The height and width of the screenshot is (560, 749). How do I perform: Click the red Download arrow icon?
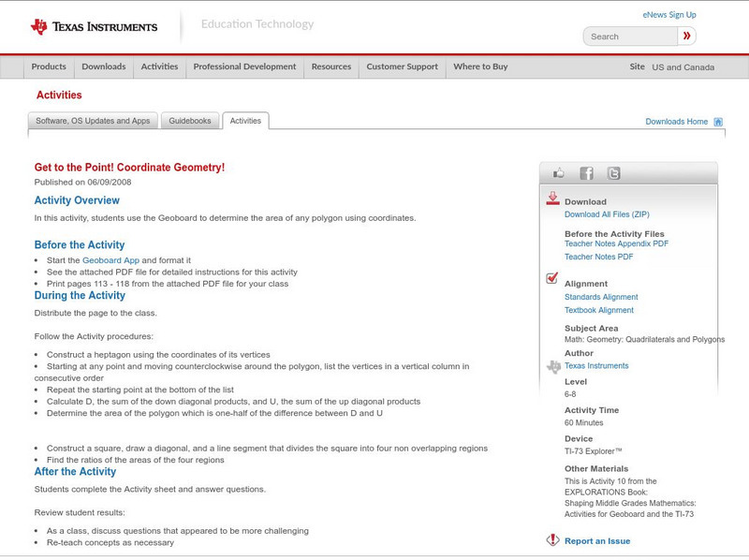click(552, 199)
